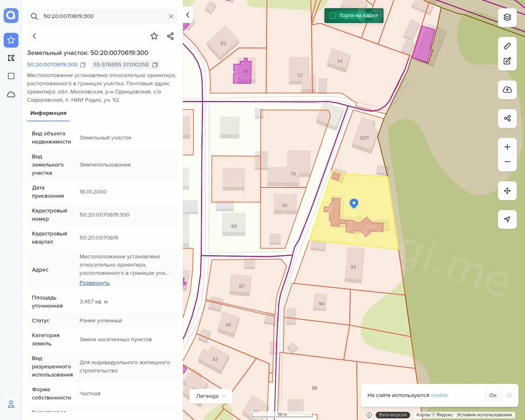Select the ruler measurement tool

pos(507,46)
